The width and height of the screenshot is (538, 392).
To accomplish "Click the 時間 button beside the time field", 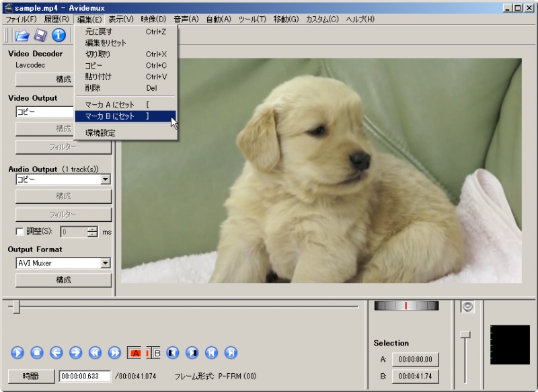I will (x=31, y=376).
